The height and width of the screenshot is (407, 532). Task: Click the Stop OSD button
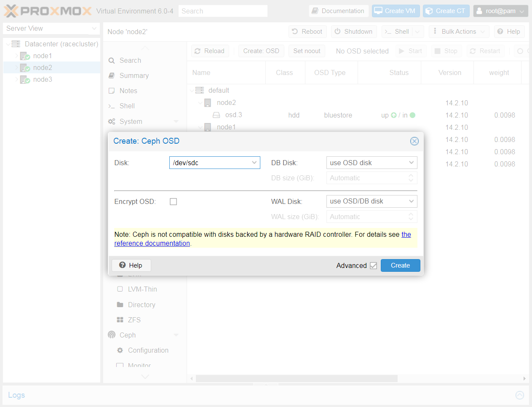pos(446,51)
